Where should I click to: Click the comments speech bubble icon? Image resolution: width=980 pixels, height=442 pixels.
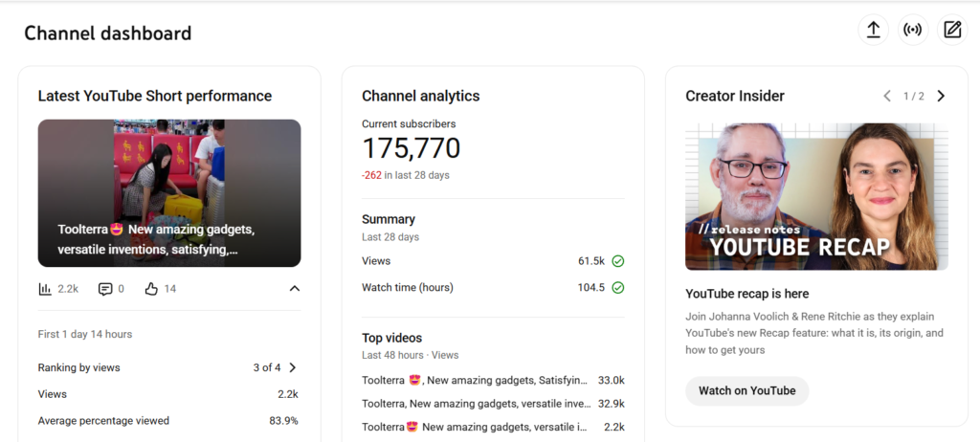[105, 289]
